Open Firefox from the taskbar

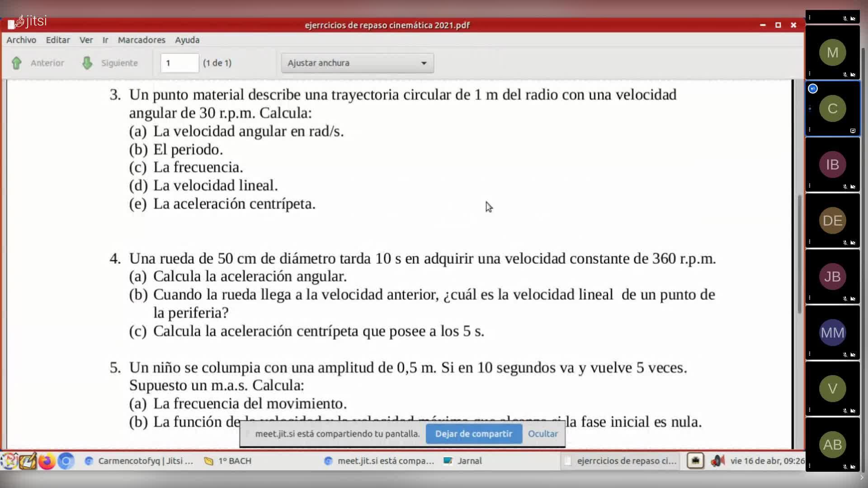pyautogui.click(x=46, y=461)
